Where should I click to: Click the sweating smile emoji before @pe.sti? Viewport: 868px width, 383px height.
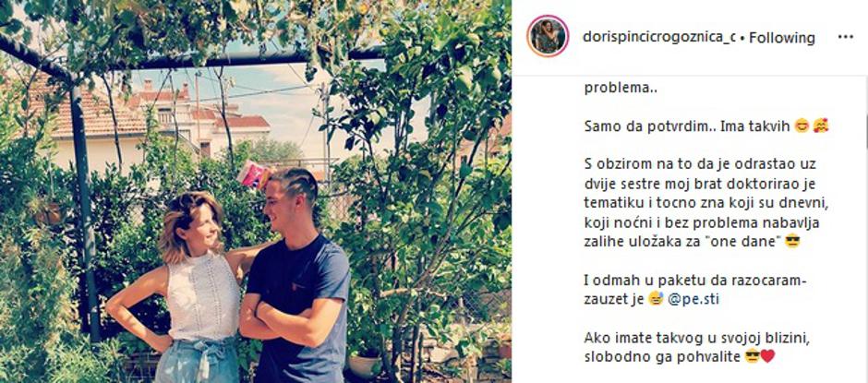coord(657,299)
